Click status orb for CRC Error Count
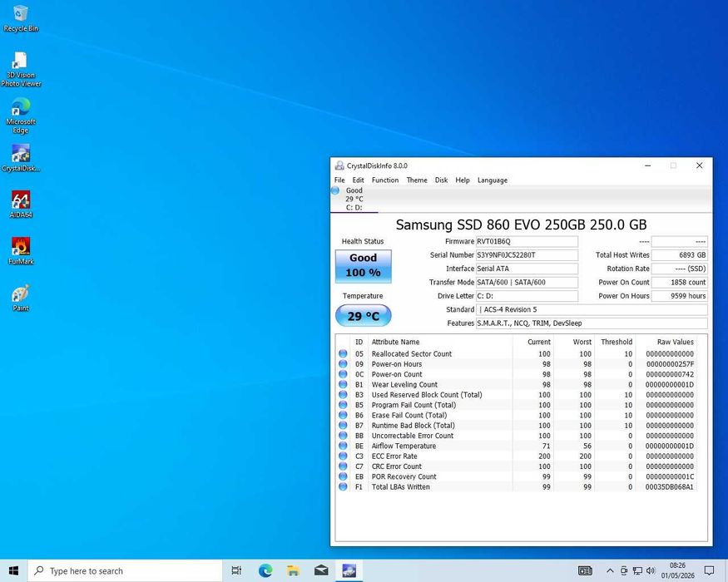 tap(343, 466)
